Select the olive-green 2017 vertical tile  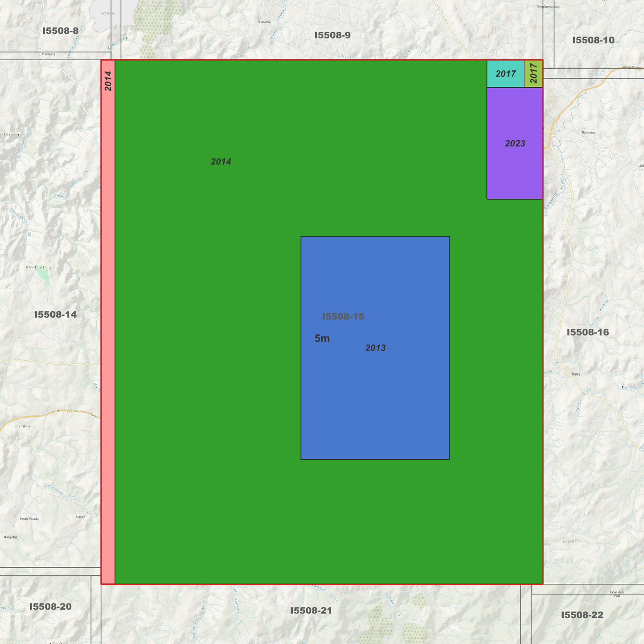click(533, 74)
